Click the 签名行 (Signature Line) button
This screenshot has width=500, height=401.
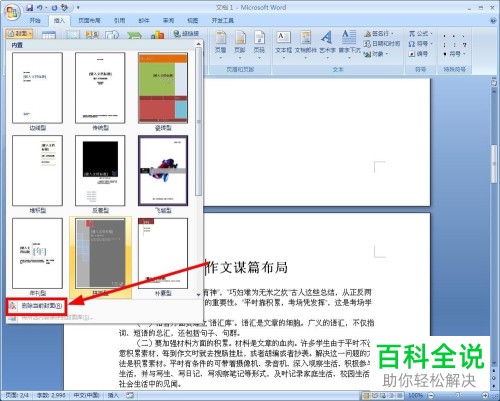pos(379,34)
